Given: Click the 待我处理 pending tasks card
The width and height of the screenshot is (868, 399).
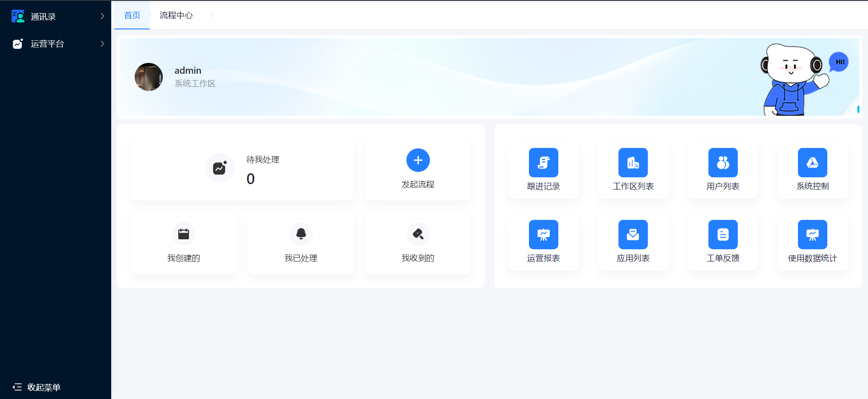Looking at the screenshot, I should (x=242, y=169).
